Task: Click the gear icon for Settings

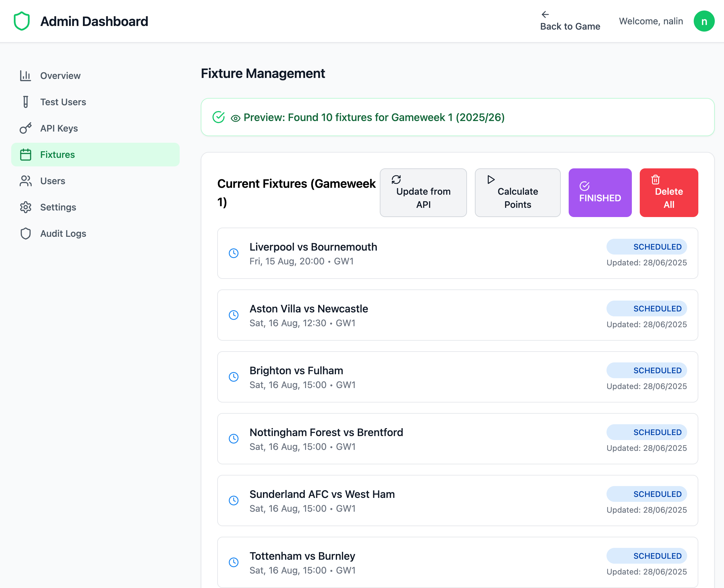Action: (x=25, y=207)
